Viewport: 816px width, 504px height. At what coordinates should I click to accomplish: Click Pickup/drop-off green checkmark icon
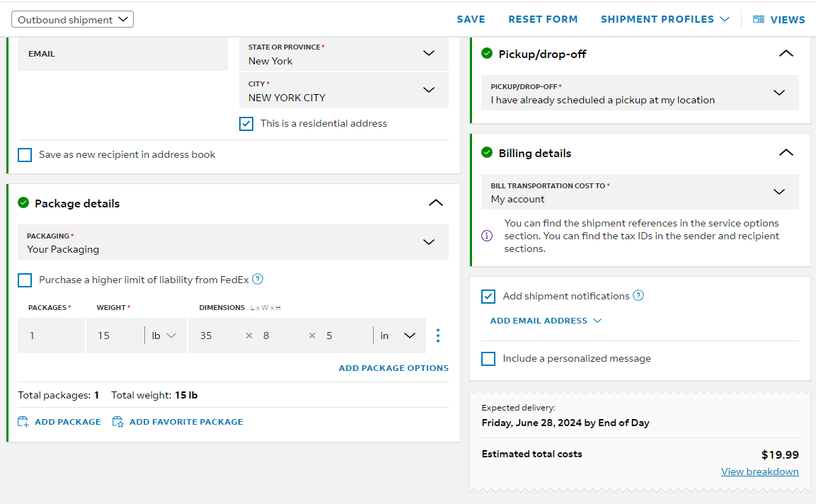coord(487,53)
